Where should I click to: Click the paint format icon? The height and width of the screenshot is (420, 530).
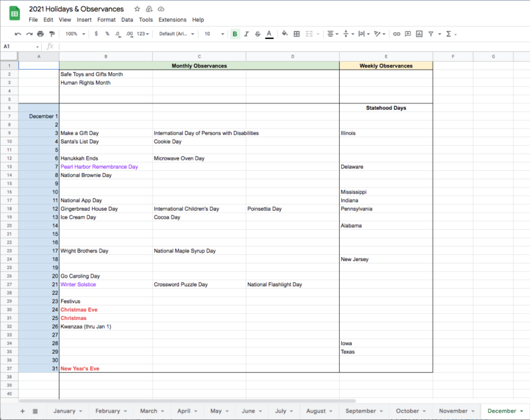click(x=50, y=34)
